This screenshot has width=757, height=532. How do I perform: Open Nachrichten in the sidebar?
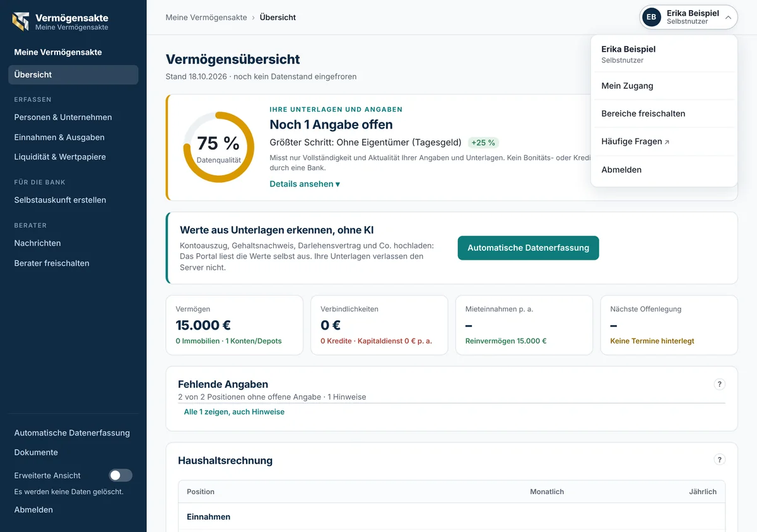(73, 243)
